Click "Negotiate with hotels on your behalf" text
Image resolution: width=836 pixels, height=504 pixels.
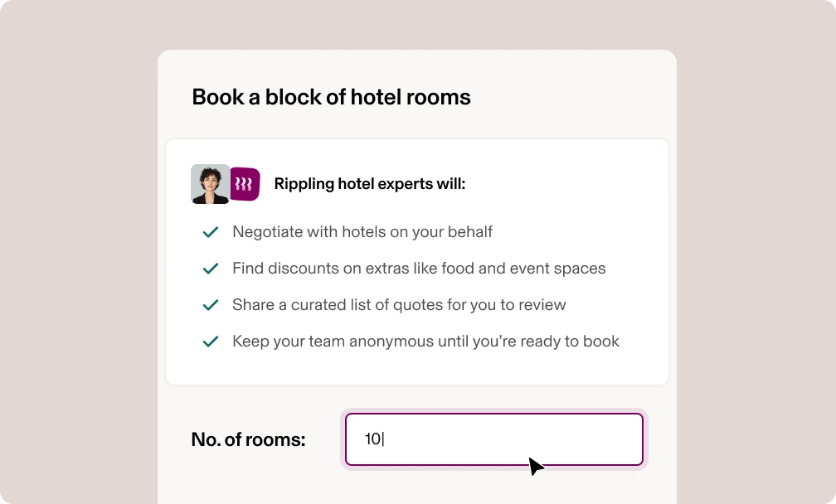click(362, 232)
